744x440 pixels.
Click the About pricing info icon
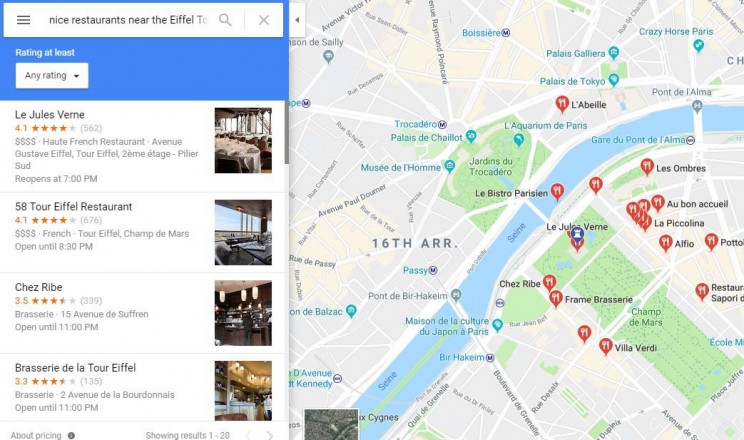coord(71,435)
